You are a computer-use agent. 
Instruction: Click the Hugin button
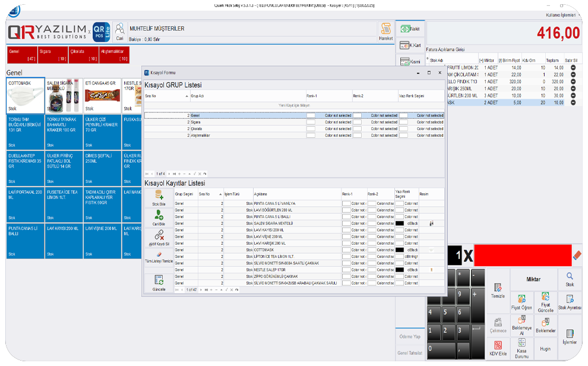click(x=545, y=349)
